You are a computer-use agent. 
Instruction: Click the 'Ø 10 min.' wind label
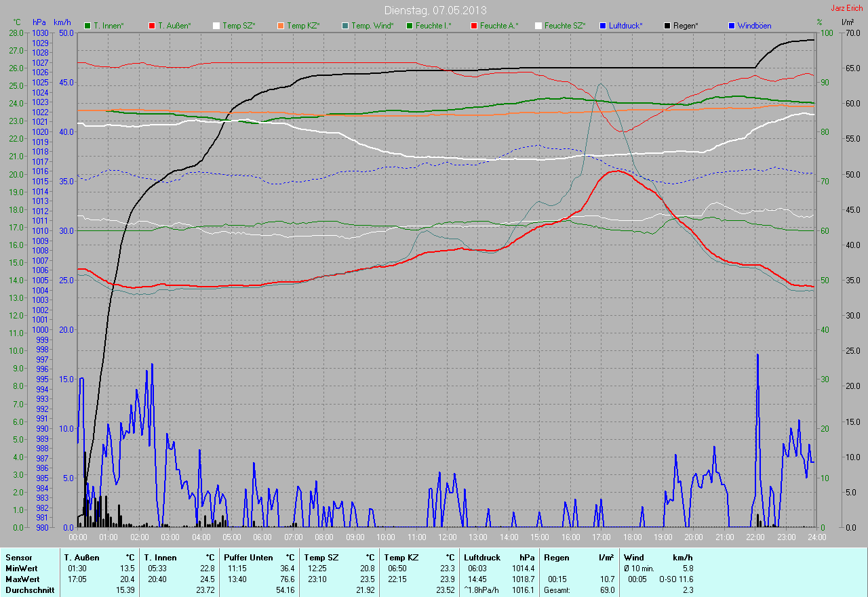coord(639,568)
